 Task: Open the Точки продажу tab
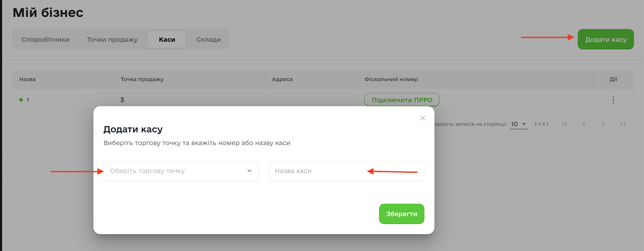click(x=112, y=40)
